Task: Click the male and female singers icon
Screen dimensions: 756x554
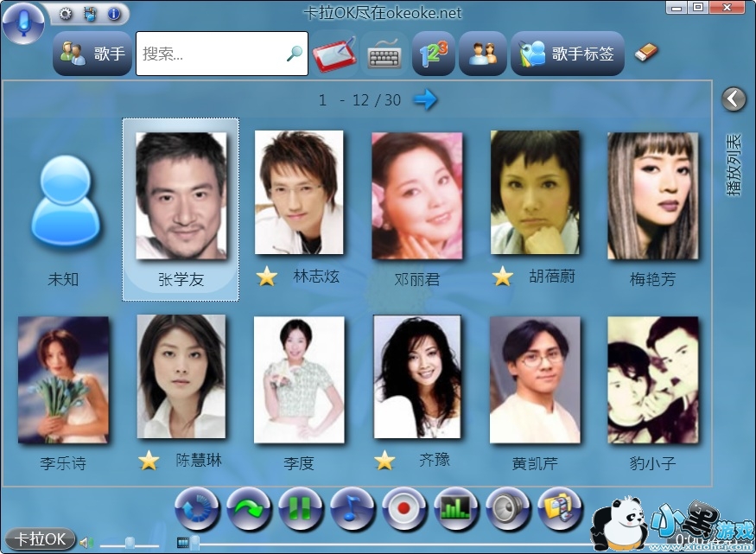Action: tap(483, 54)
